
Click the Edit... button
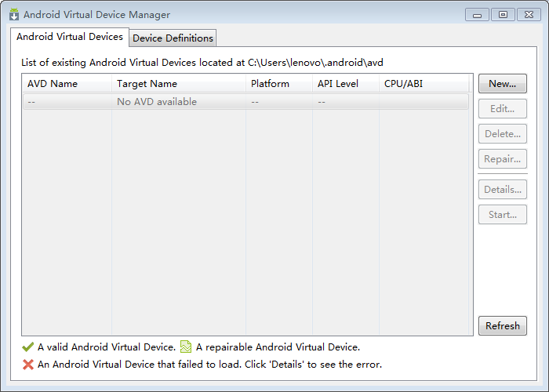pyautogui.click(x=503, y=109)
